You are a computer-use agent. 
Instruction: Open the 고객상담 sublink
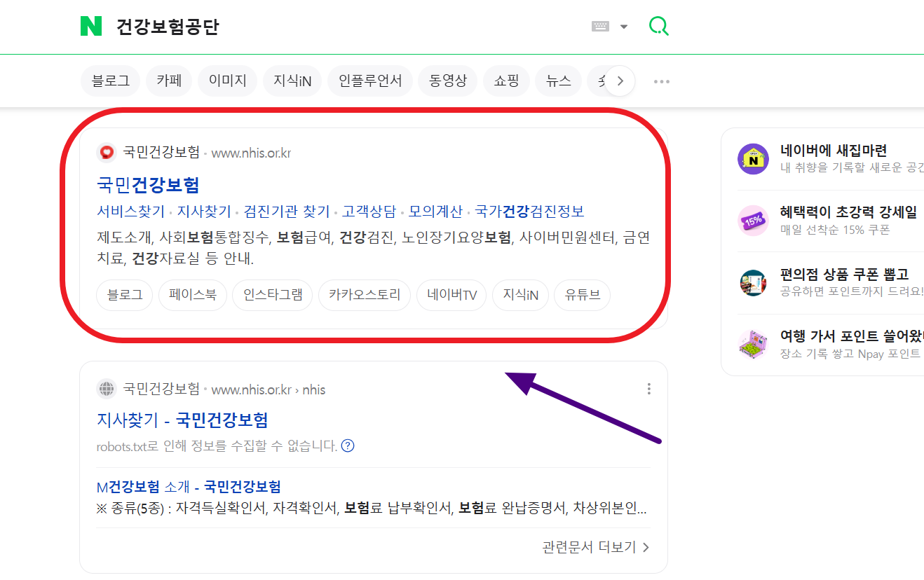369,212
